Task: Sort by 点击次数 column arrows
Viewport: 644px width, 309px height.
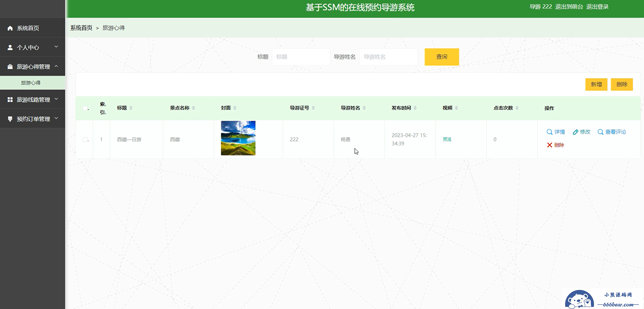Action: pyautogui.click(x=517, y=108)
